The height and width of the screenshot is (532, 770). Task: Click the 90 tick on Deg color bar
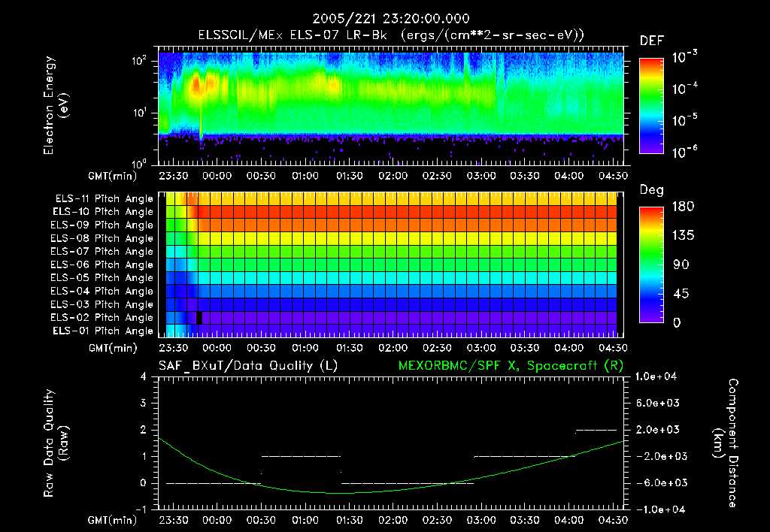click(681, 265)
